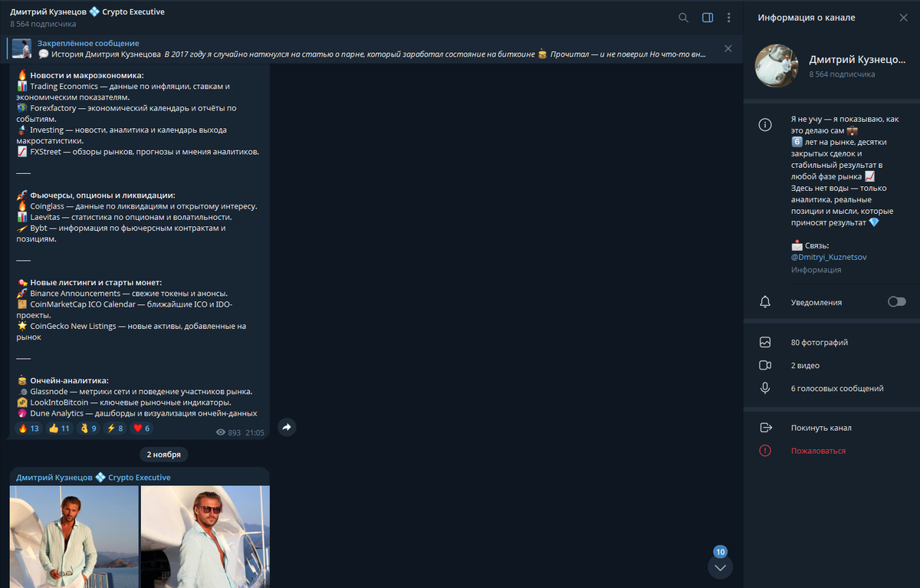Screen dimensions: 920x588
Task: Click the Binance Announcements line
Action: pyautogui.click(x=122, y=294)
